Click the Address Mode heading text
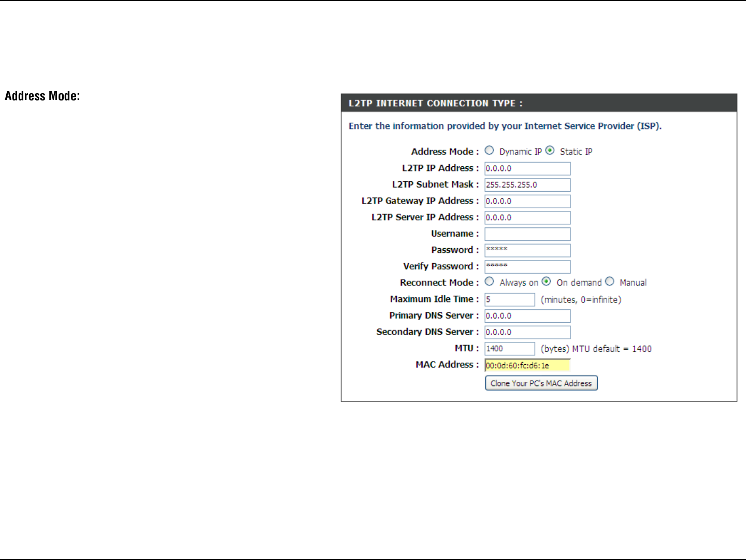 [42, 96]
